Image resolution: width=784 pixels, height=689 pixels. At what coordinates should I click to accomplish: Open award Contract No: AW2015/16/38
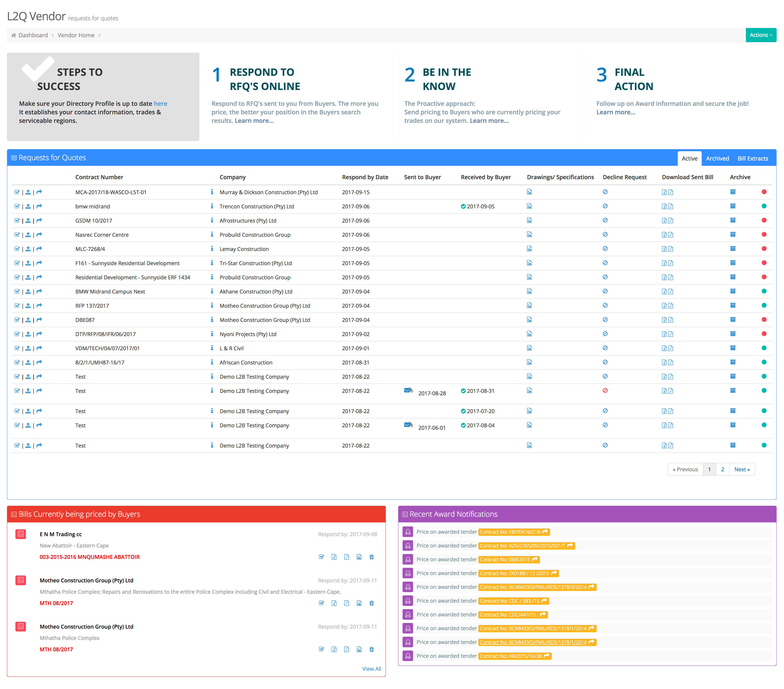tap(515, 656)
